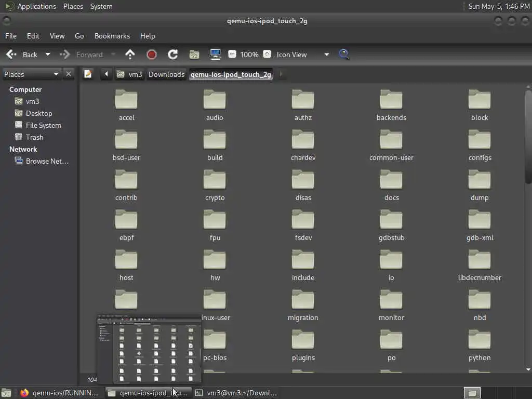Select the disas folder icon
Viewport: 532px width, 399px height.
(x=303, y=179)
